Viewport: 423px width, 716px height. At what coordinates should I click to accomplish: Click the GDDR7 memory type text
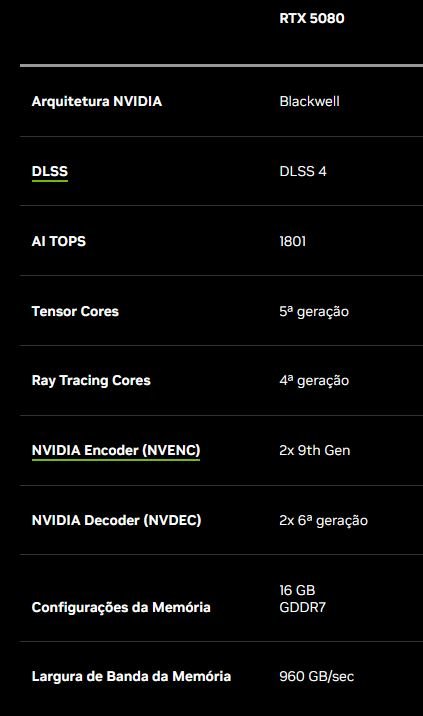pos(302,607)
